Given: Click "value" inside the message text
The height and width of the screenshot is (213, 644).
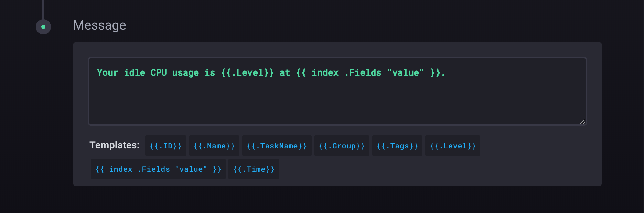Looking at the screenshot, I should pyautogui.click(x=405, y=73).
